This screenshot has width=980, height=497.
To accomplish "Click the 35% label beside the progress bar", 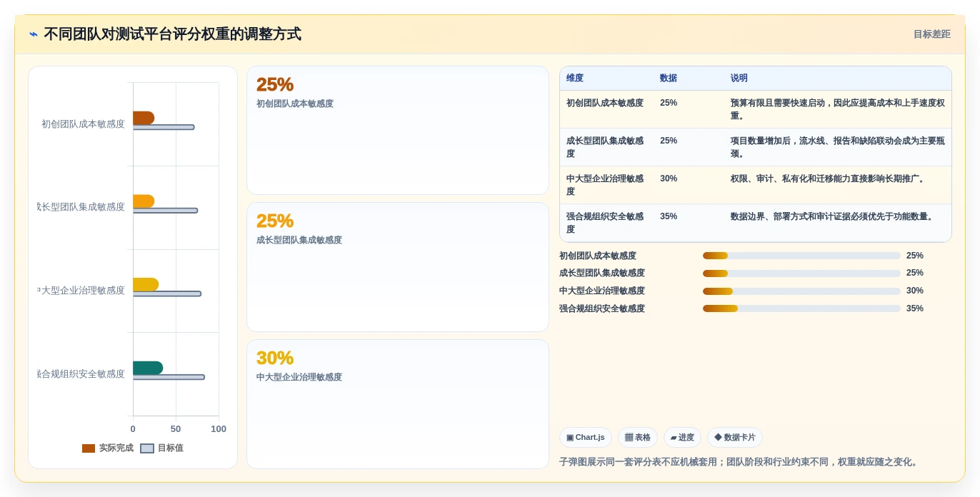I will tap(915, 308).
